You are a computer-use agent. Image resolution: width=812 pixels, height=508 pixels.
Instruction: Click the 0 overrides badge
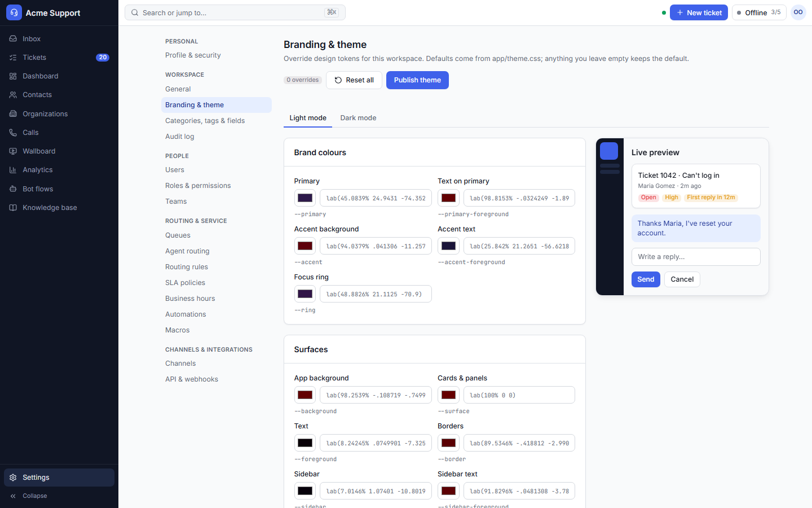click(x=303, y=80)
